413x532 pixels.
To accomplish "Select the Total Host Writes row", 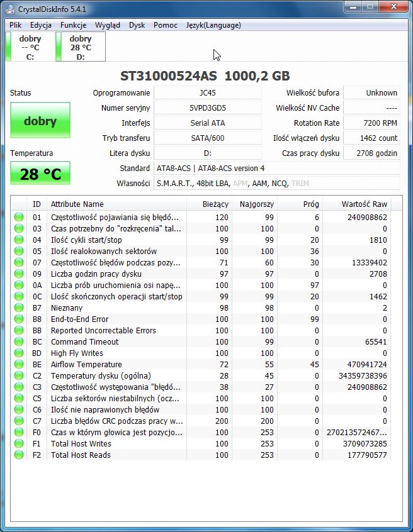I will click(x=201, y=444).
